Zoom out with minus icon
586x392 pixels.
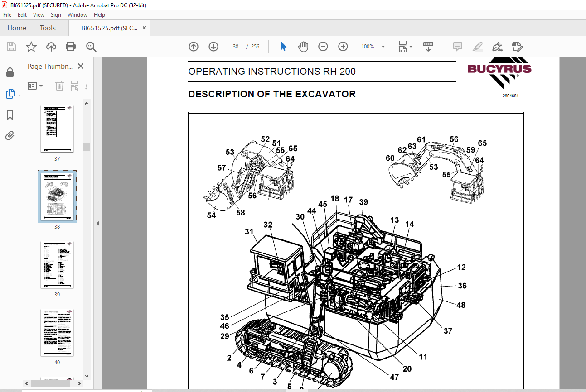click(323, 47)
